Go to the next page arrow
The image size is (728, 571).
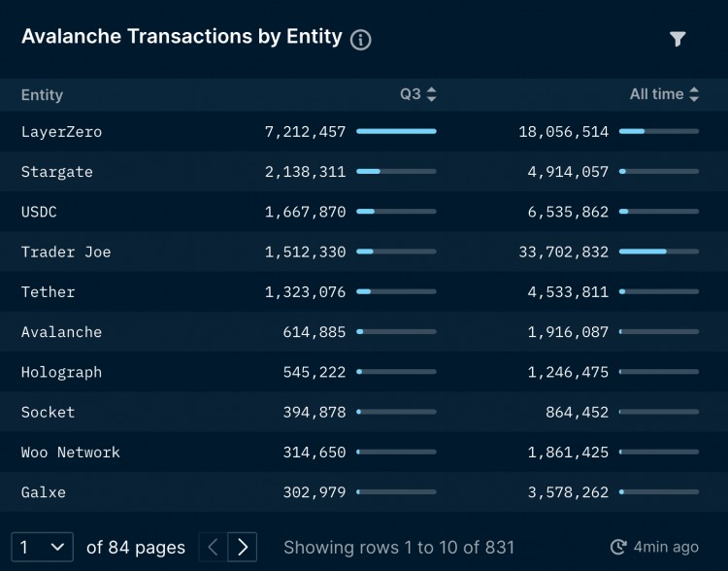coord(243,548)
